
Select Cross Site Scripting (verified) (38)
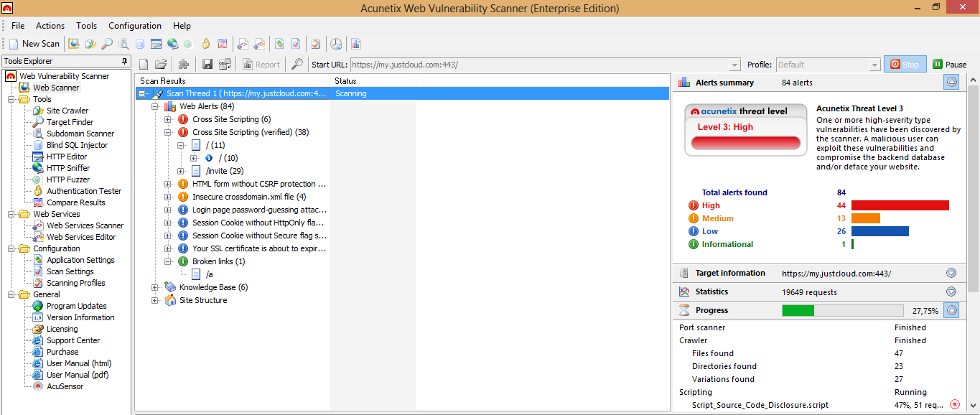point(251,132)
